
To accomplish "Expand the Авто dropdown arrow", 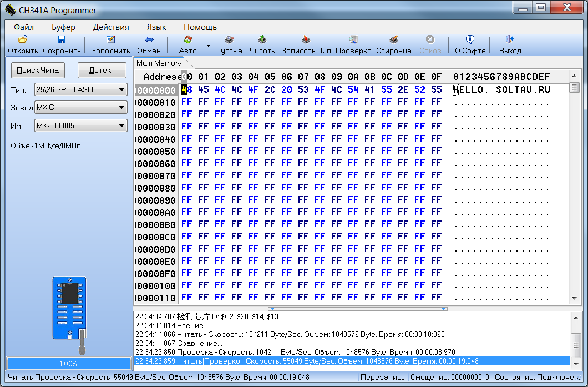I will click(208, 45).
